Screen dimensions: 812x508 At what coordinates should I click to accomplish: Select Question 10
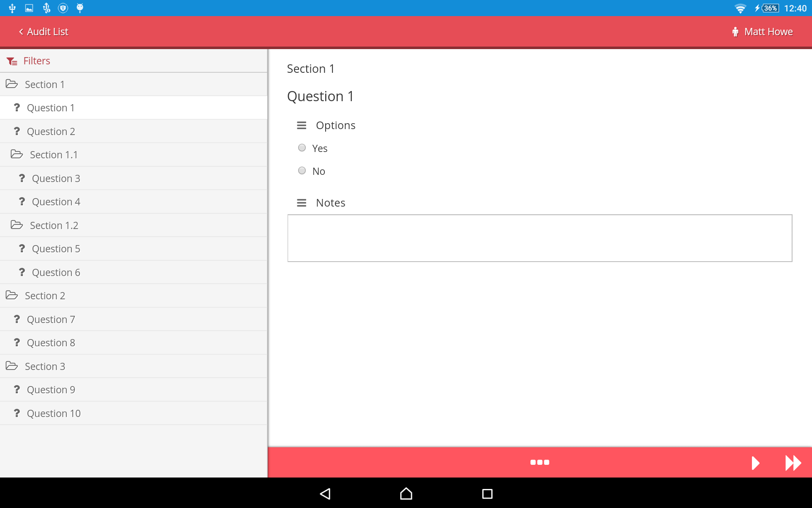pos(134,413)
